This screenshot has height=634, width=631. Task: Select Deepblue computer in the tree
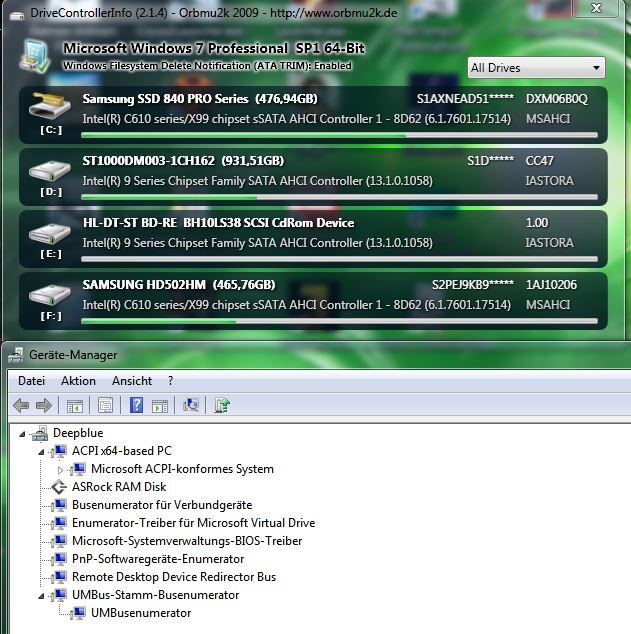[78, 433]
